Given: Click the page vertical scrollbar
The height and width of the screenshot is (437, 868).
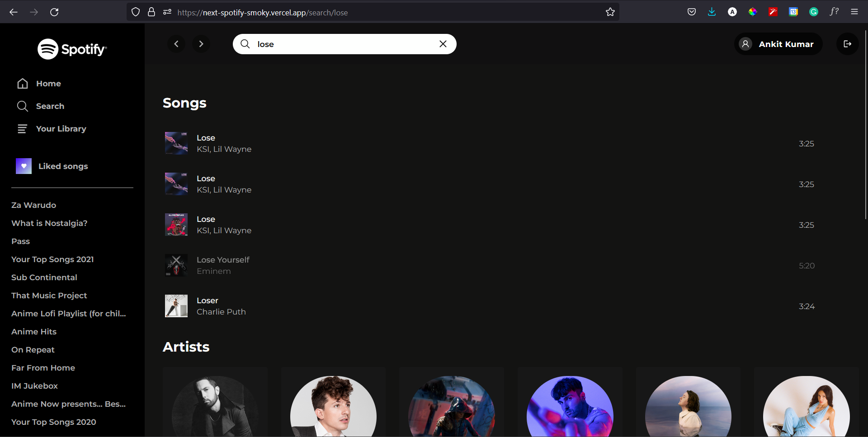Looking at the screenshot, I should 866,124.
